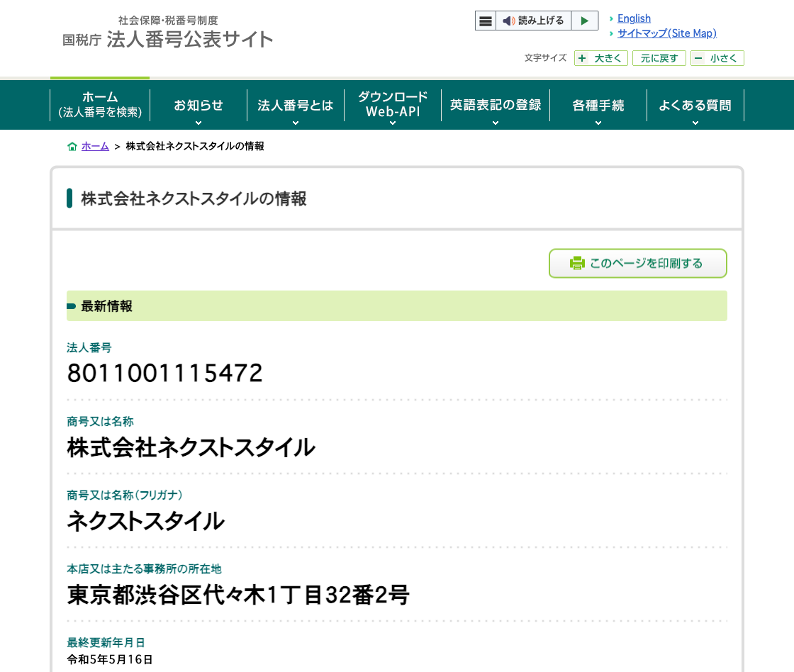This screenshot has height=672, width=794.
Task: Click the 国税庁 法人番号公表サイト logo
Action: pyautogui.click(x=167, y=33)
